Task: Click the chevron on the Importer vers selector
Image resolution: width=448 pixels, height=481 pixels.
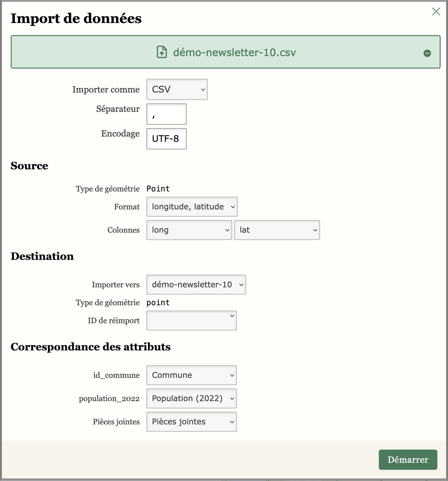Action: 241,285
